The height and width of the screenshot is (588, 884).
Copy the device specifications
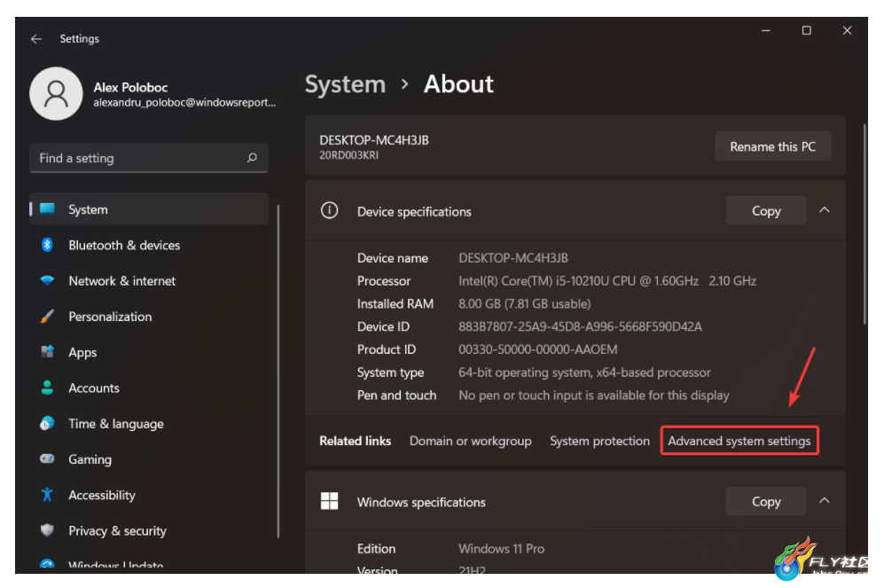coord(765,210)
